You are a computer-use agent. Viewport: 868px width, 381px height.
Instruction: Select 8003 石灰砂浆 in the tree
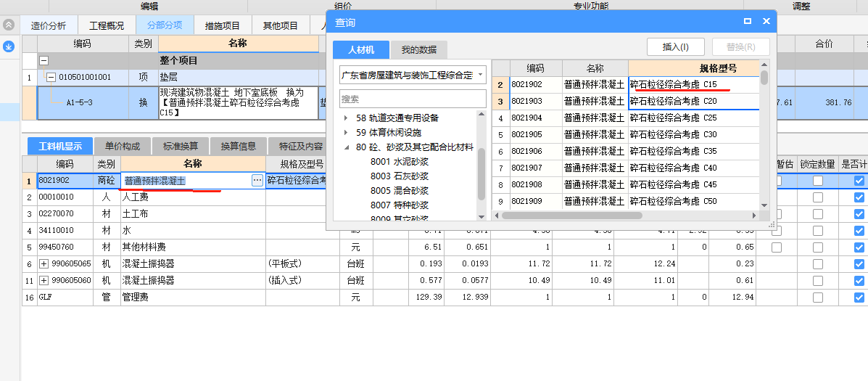(x=400, y=176)
